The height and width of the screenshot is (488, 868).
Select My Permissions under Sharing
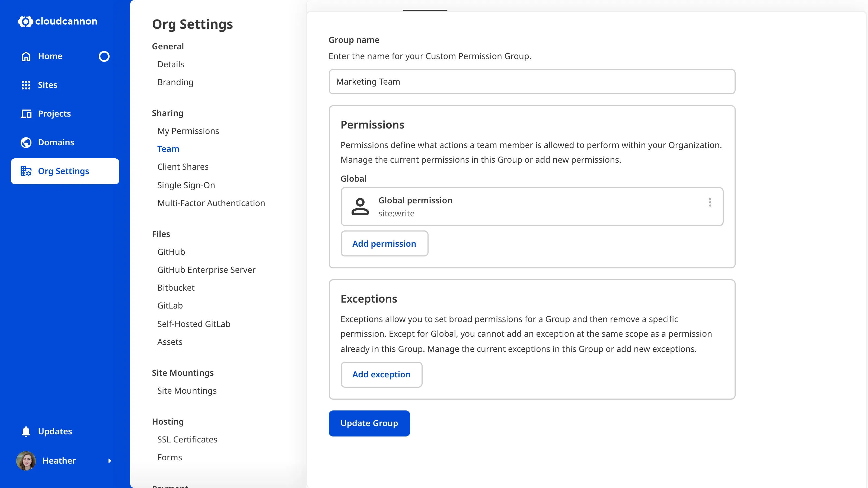point(188,131)
